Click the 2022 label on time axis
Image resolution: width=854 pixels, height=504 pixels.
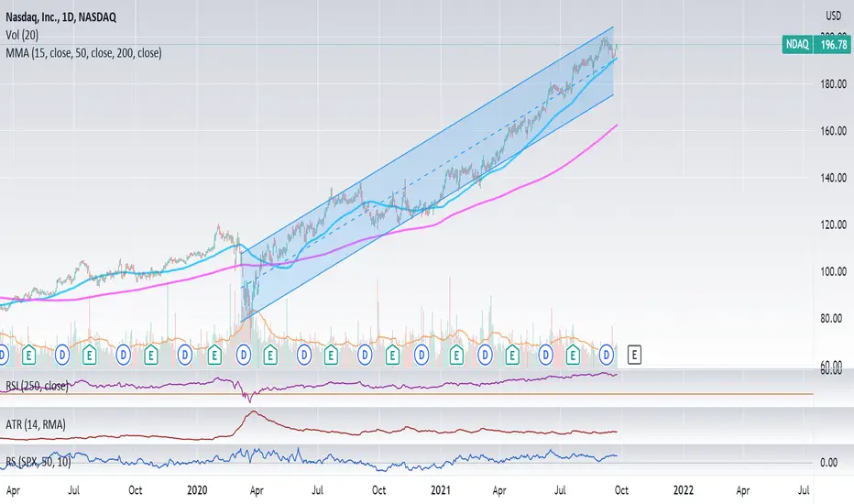[683, 490]
